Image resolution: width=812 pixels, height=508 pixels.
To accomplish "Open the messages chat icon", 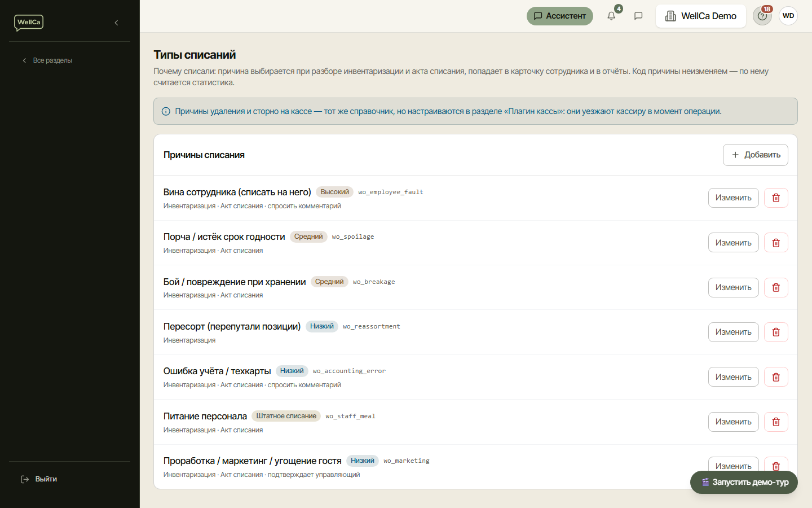I will [x=638, y=16].
